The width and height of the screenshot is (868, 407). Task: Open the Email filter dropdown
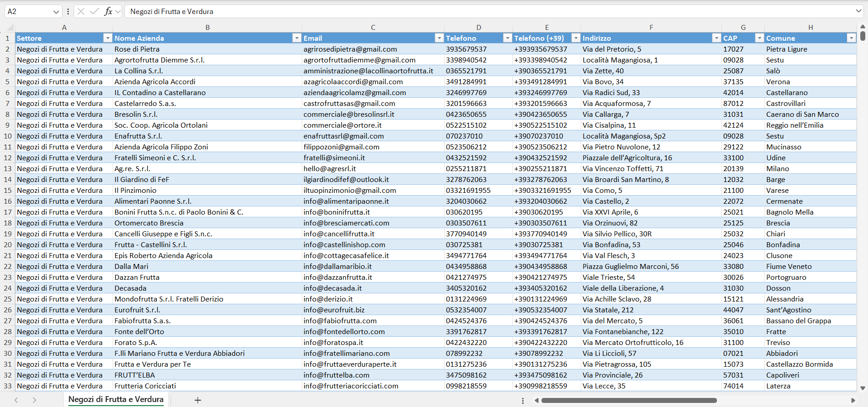coord(439,38)
